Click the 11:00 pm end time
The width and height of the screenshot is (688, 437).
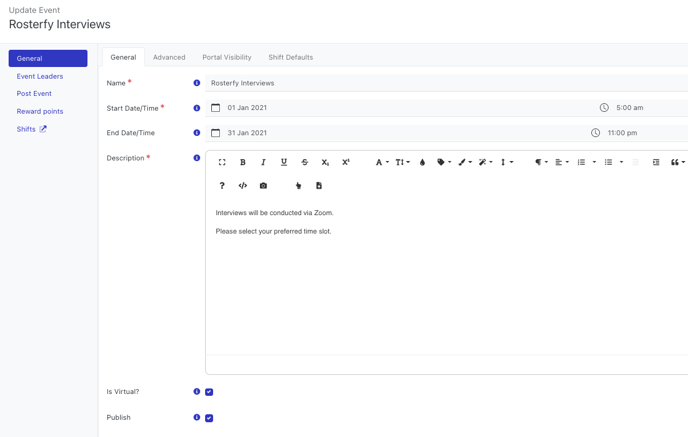622,133
